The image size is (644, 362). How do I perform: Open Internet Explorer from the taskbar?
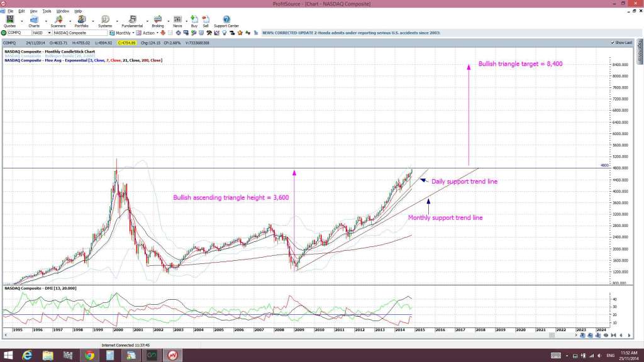(27, 356)
